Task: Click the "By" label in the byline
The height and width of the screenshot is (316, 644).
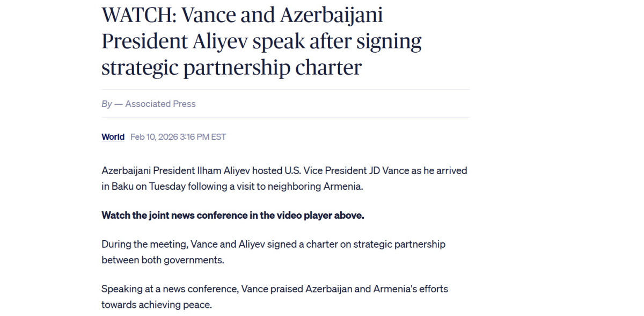Action: [x=106, y=104]
